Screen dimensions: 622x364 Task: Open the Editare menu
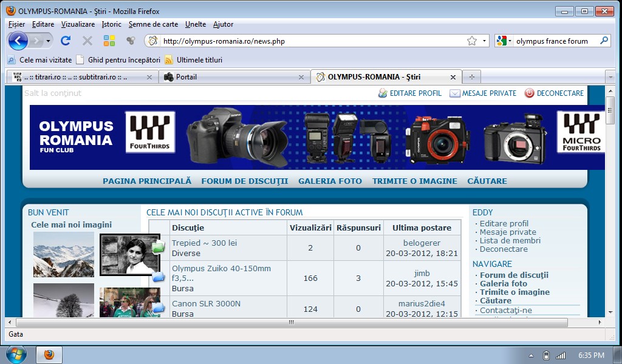pyautogui.click(x=43, y=24)
